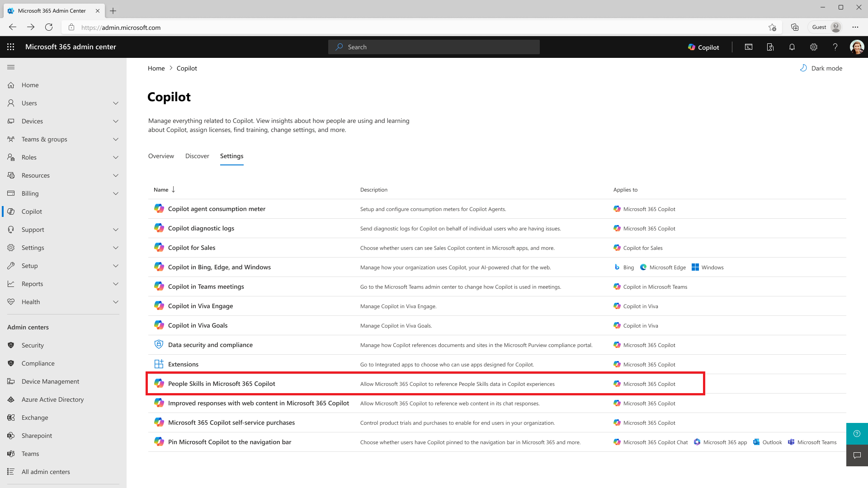Select the Settings tab
This screenshot has width=868, height=488.
(x=231, y=156)
